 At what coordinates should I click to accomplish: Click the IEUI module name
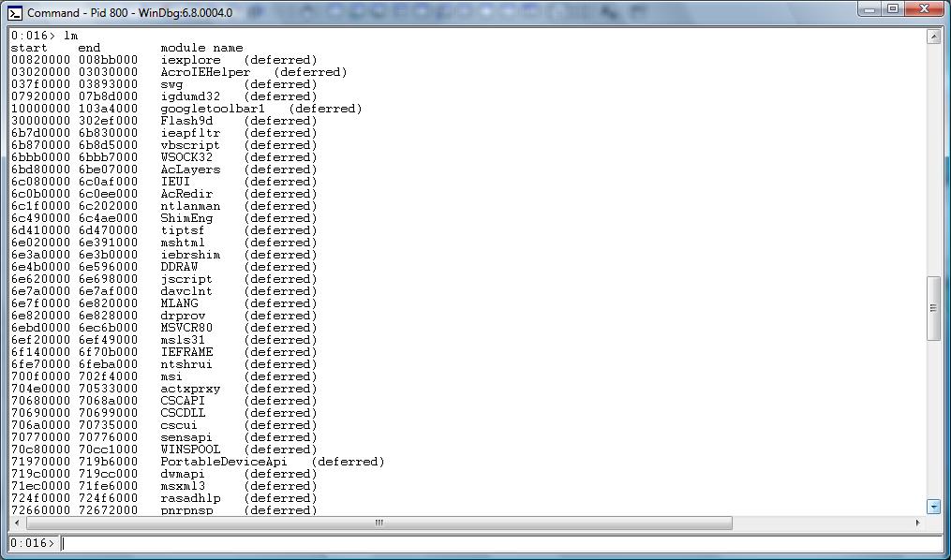point(175,182)
